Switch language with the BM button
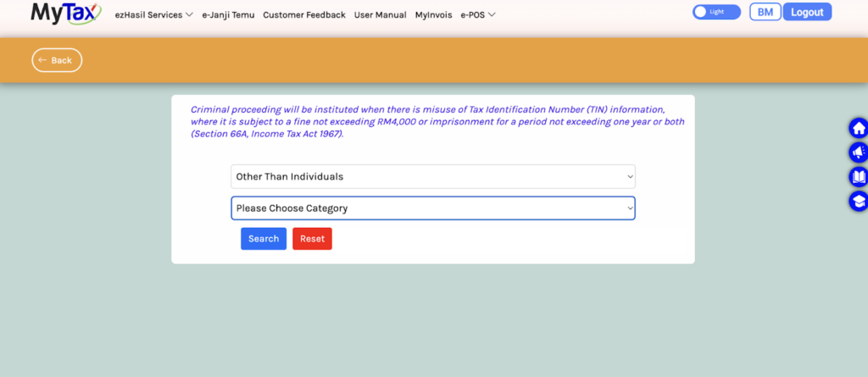The image size is (868, 377). click(765, 12)
